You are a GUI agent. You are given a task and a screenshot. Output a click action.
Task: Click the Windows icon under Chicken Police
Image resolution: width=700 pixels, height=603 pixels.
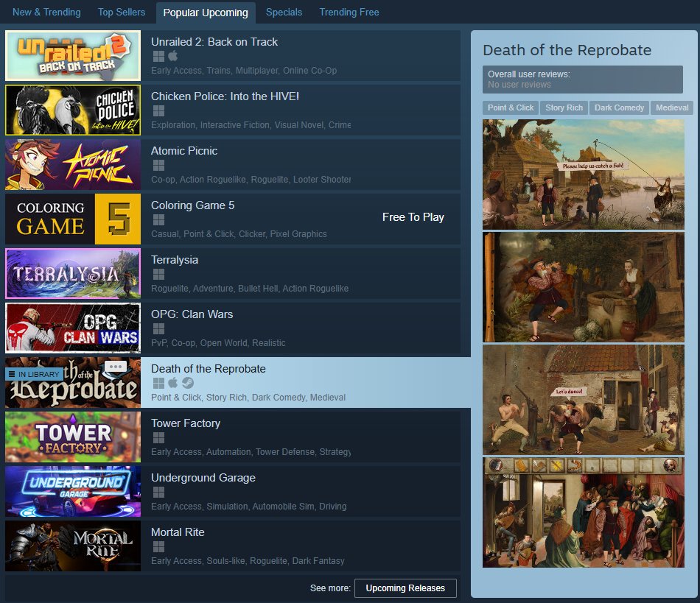158,110
